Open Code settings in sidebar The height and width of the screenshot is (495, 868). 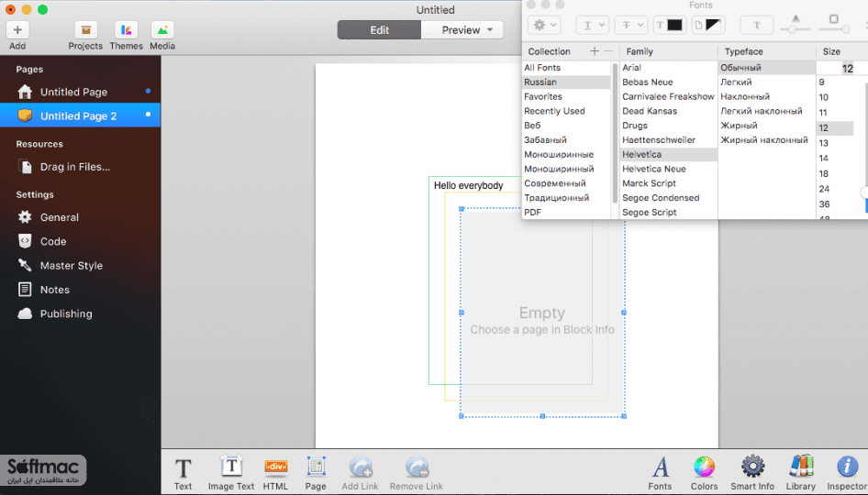click(53, 242)
